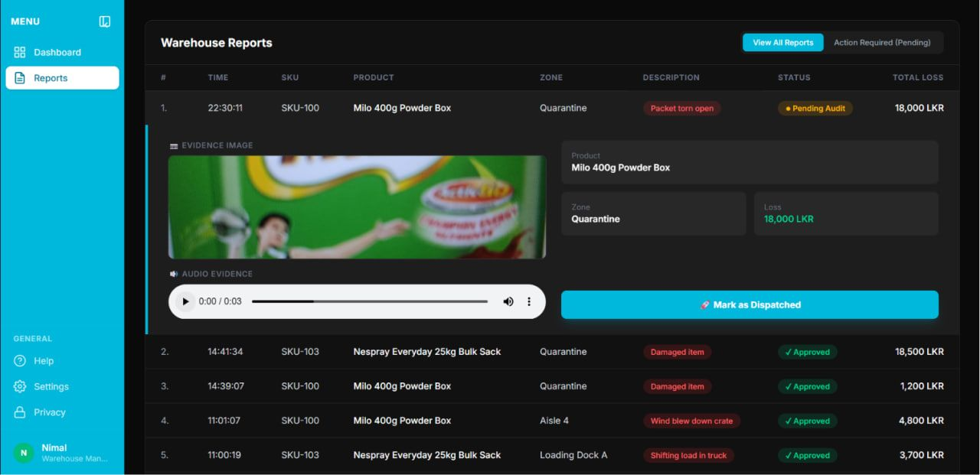Switch to View All Reports tab

tap(783, 43)
